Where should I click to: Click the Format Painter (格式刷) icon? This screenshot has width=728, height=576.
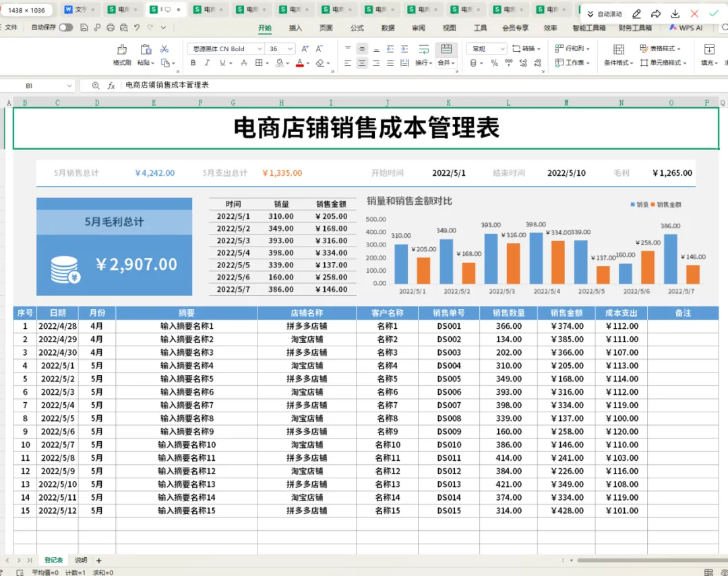pos(121,49)
